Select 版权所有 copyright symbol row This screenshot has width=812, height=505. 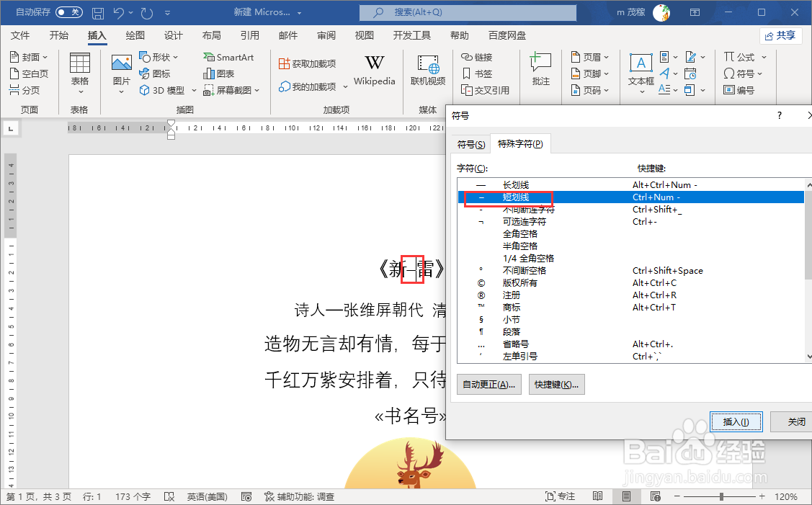pos(630,283)
